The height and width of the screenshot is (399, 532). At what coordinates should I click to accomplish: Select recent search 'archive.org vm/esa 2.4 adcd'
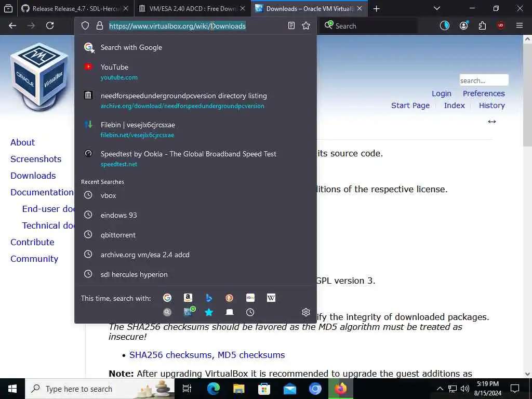tap(195, 255)
